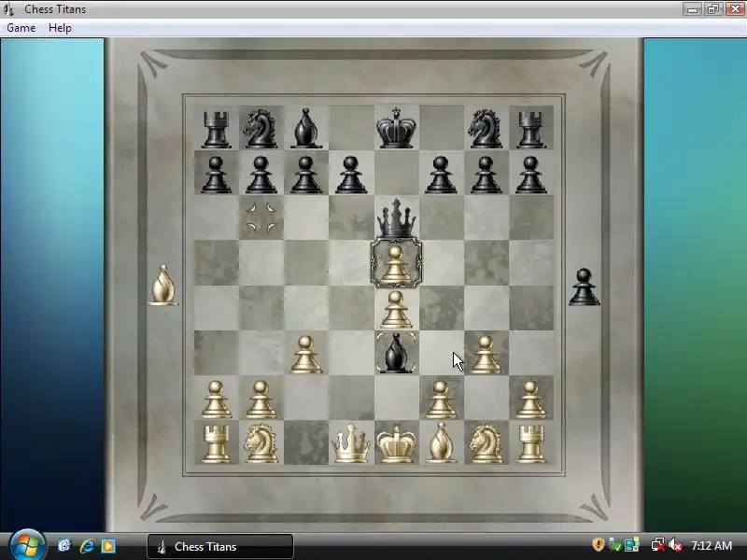Click the Switch between windows quick launch icon

[x=64, y=546]
